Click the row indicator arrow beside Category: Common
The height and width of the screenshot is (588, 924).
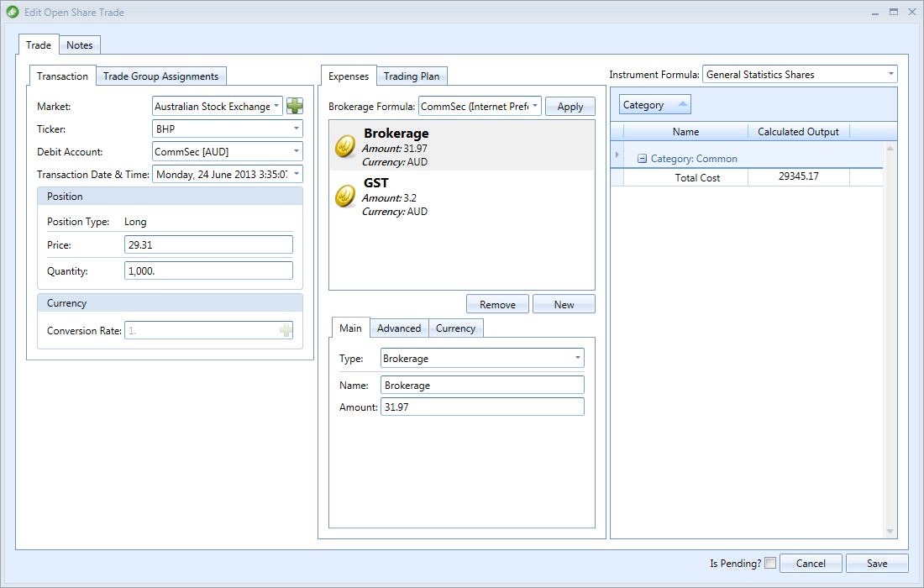tap(617, 155)
